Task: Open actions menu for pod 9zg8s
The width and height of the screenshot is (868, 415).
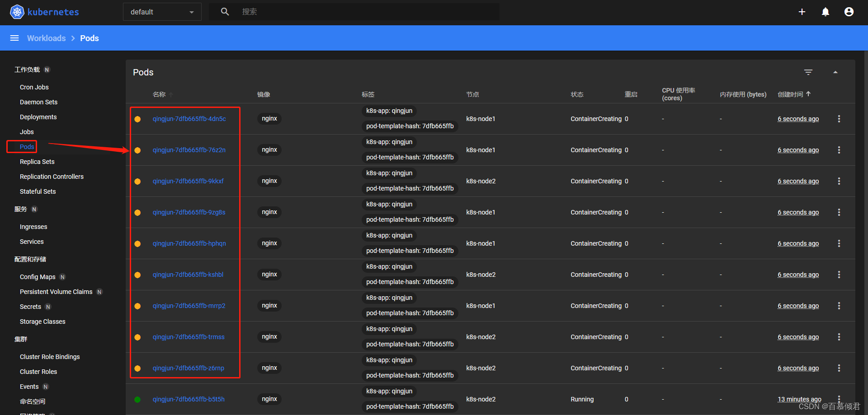Action: click(x=839, y=212)
